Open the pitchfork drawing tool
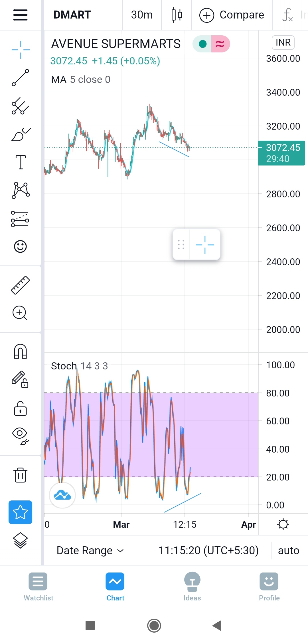The width and height of the screenshot is (308, 644). coord(21,106)
